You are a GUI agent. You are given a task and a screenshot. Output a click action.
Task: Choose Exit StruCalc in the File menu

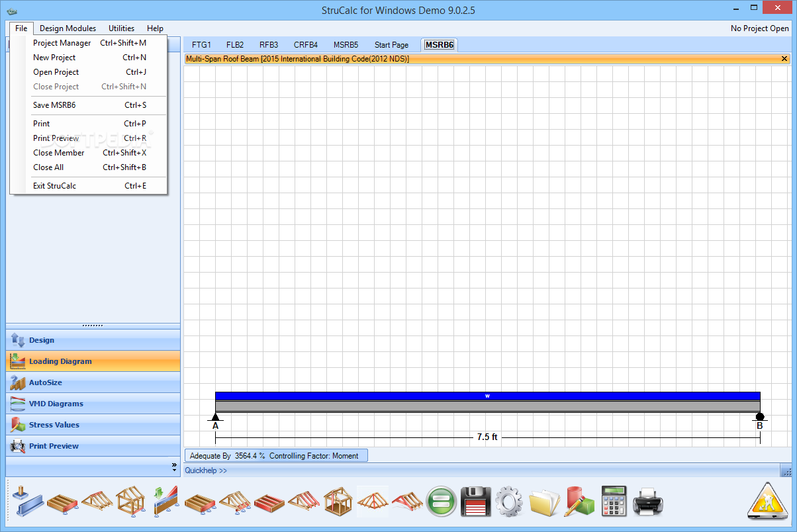(89, 186)
